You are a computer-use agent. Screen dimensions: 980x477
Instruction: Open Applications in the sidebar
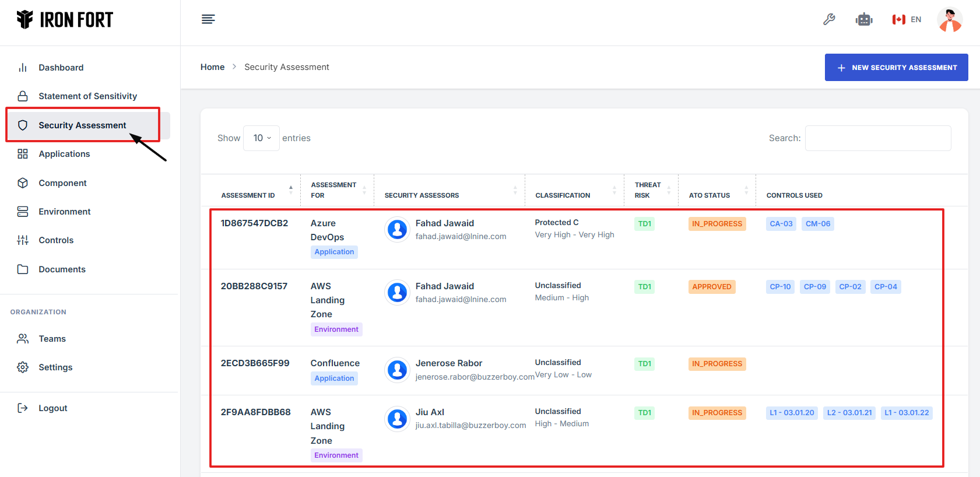64,154
